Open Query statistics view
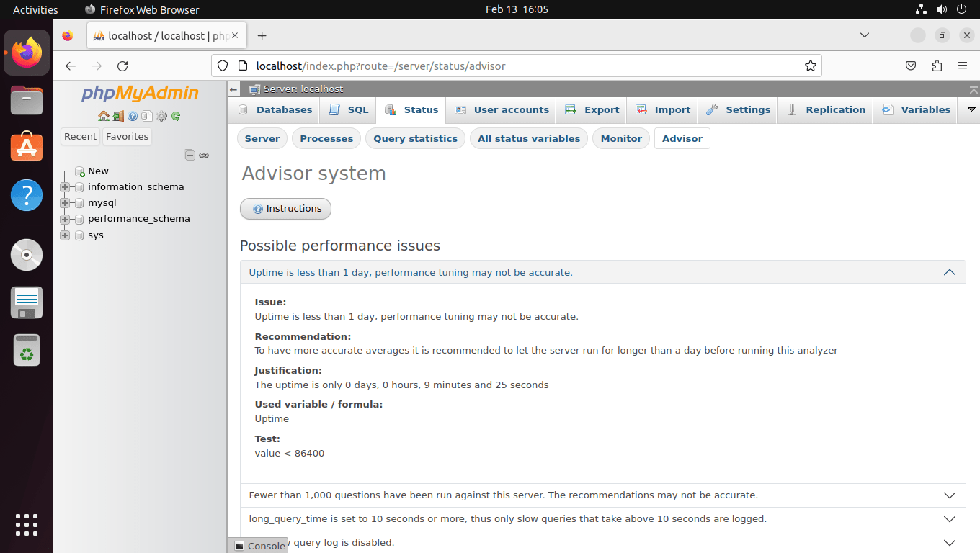 pyautogui.click(x=415, y=138)
